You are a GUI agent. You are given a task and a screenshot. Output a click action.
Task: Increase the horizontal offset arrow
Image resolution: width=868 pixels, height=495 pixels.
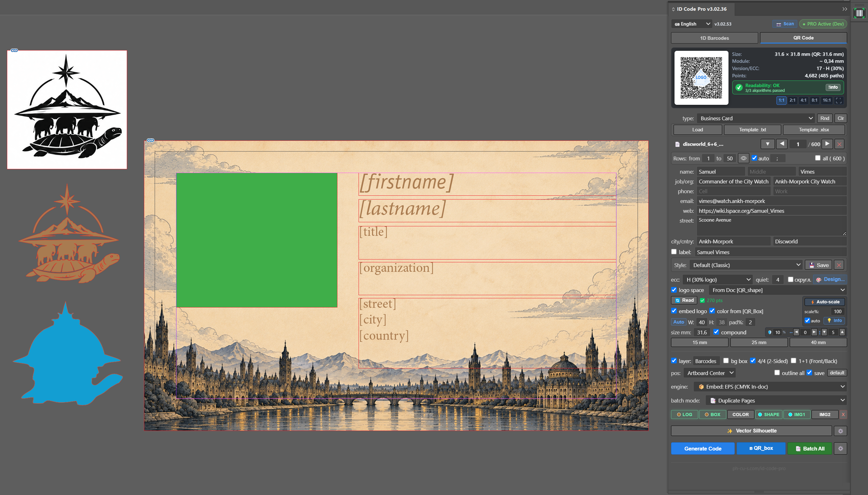pyautogui.click(x=814, y=332)
